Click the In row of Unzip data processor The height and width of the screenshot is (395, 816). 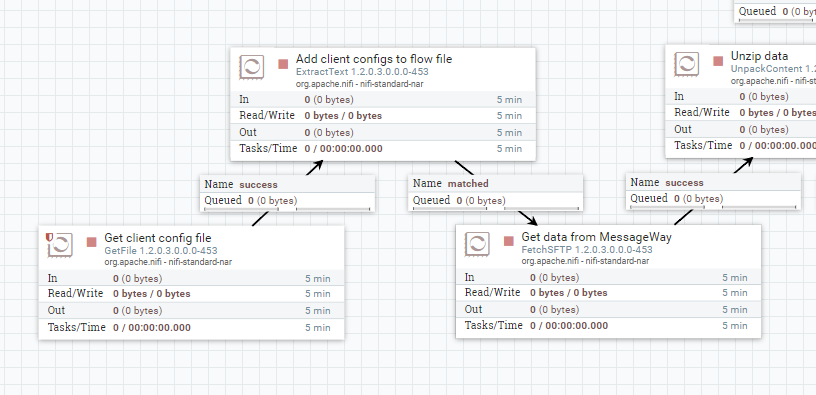(741, 96)
